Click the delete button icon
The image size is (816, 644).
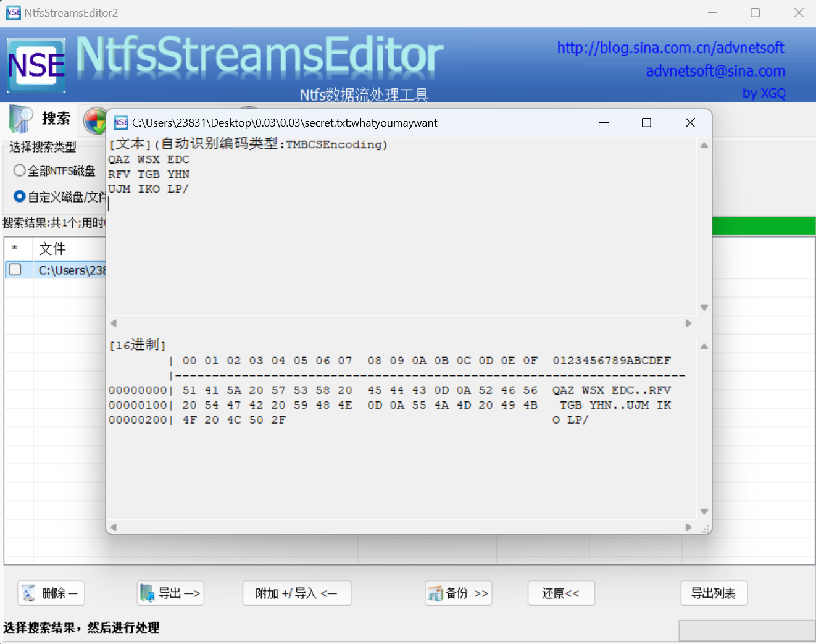pos(29,593)
